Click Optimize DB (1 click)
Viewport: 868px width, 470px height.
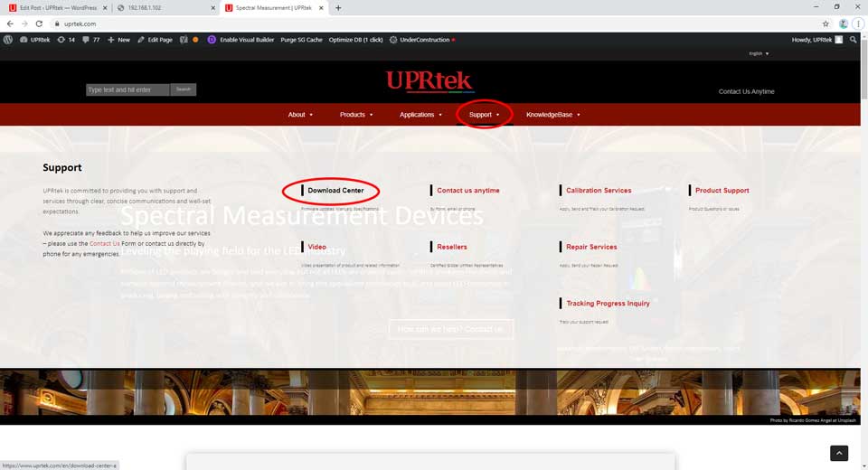355,40
